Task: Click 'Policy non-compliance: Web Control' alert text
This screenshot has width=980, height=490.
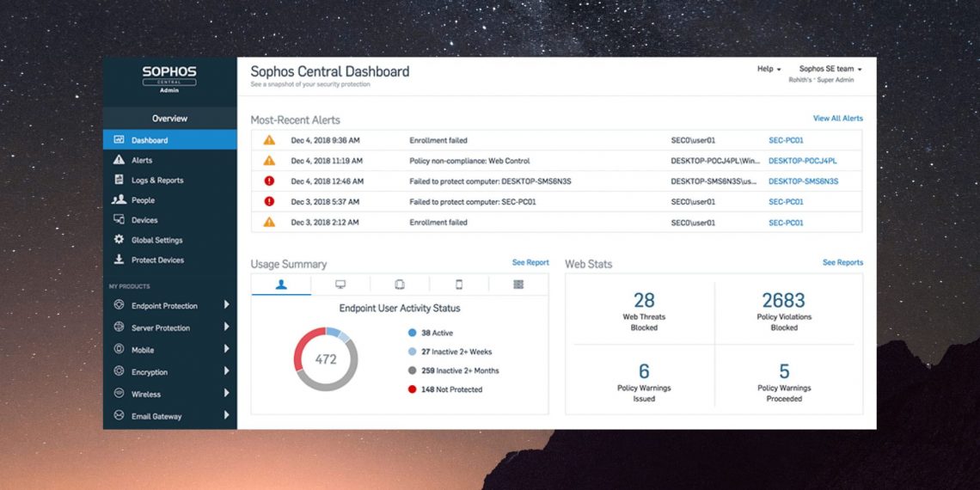Action: 469,161
